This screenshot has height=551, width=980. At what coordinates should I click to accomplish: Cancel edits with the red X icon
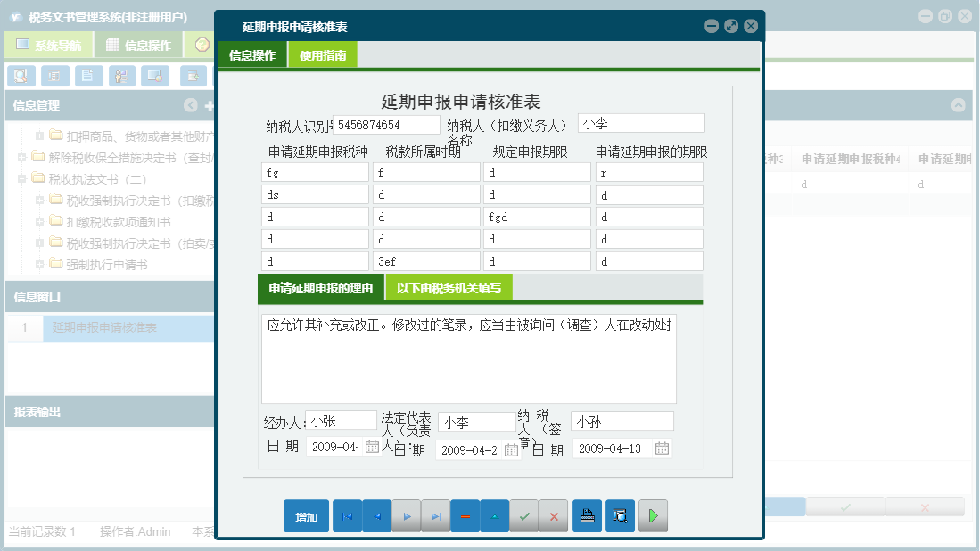554,515
